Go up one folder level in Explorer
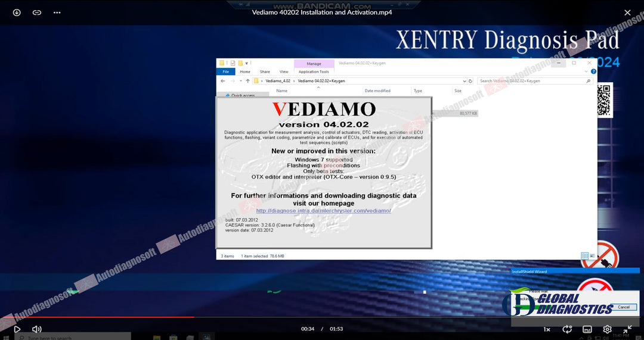 [247, 81]
